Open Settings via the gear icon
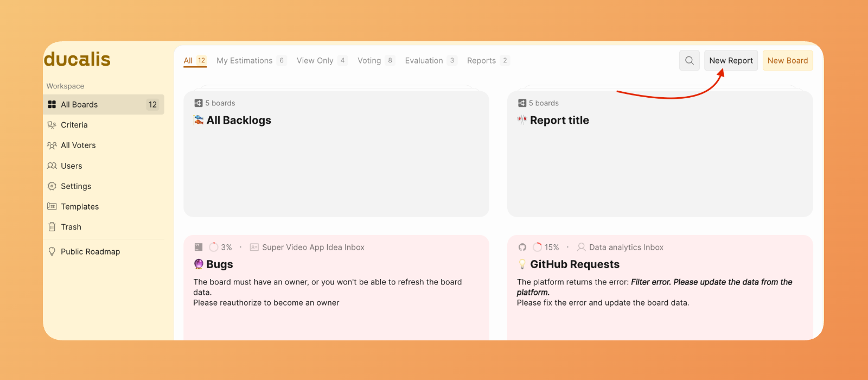 (52, 186)
